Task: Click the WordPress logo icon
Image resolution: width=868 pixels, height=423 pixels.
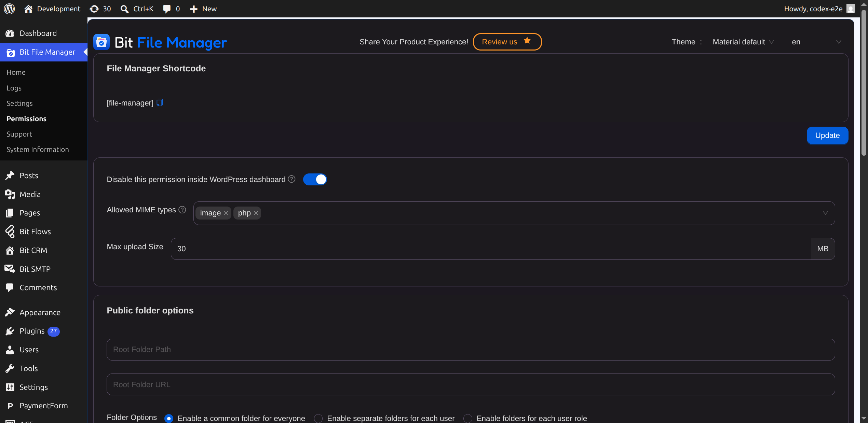Action: coord(9,9)
